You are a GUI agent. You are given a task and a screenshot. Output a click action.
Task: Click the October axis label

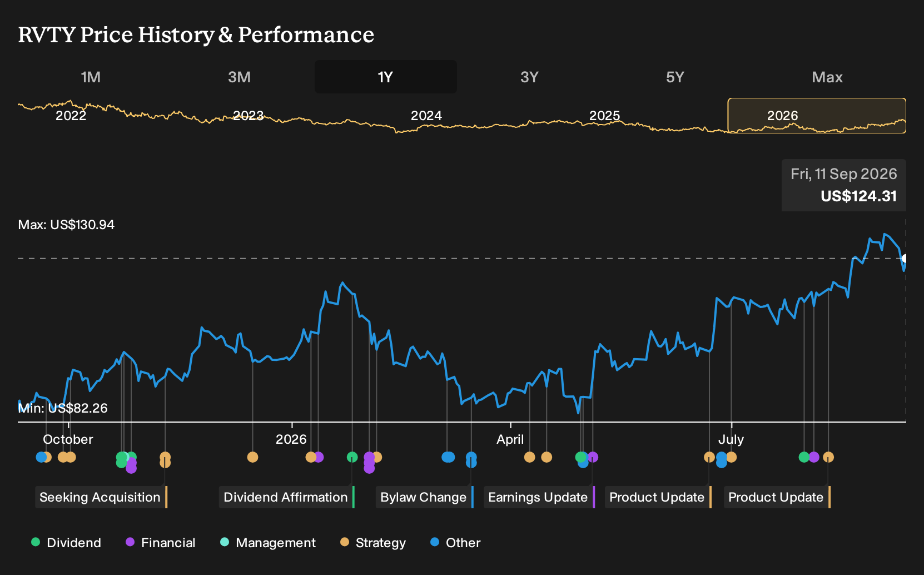[68, 439]
